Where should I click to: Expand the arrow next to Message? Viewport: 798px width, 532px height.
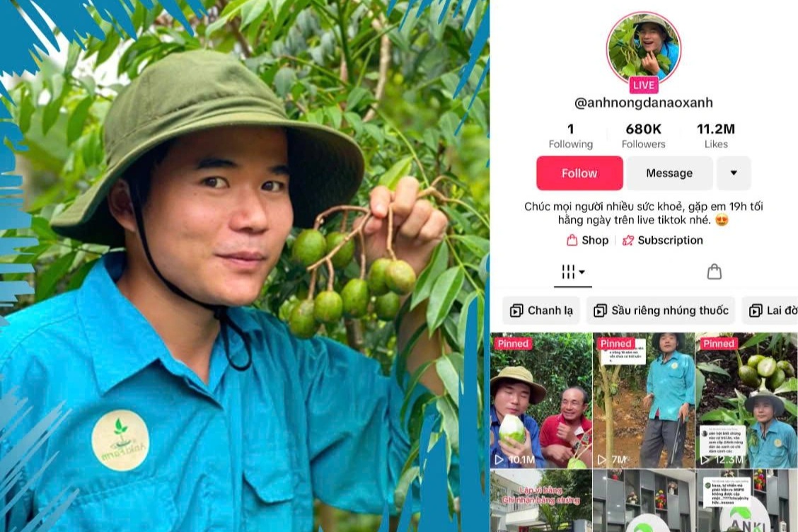click(x=734, y=173)
